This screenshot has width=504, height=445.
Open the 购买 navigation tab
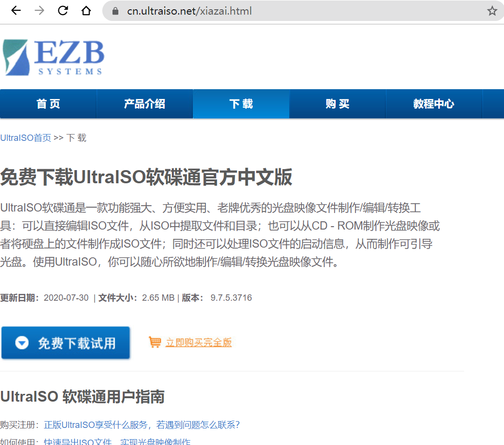click(x=337, y=104)
